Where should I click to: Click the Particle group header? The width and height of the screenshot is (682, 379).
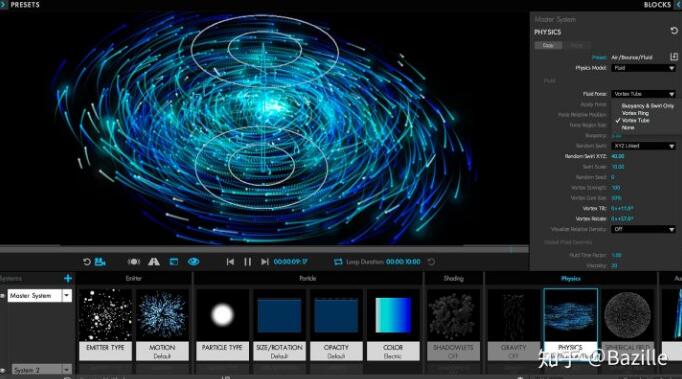point(308,278)
